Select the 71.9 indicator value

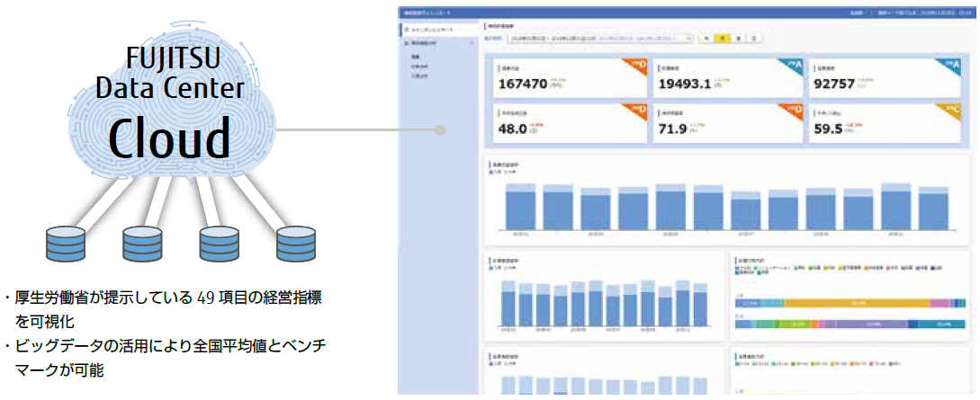click(x=673, y=129)
